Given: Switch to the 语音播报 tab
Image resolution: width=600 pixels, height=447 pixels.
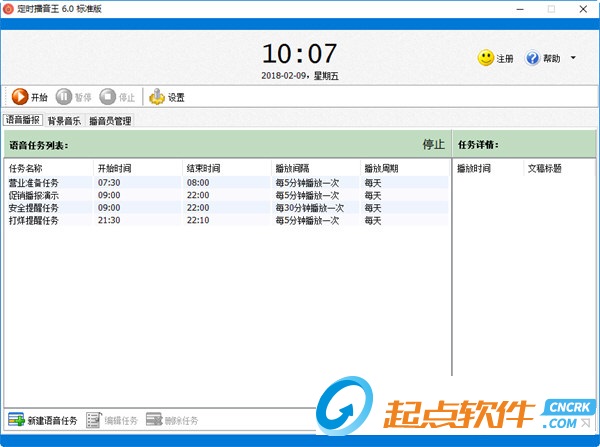Looking at the screenshot, I should pos(23,120).
